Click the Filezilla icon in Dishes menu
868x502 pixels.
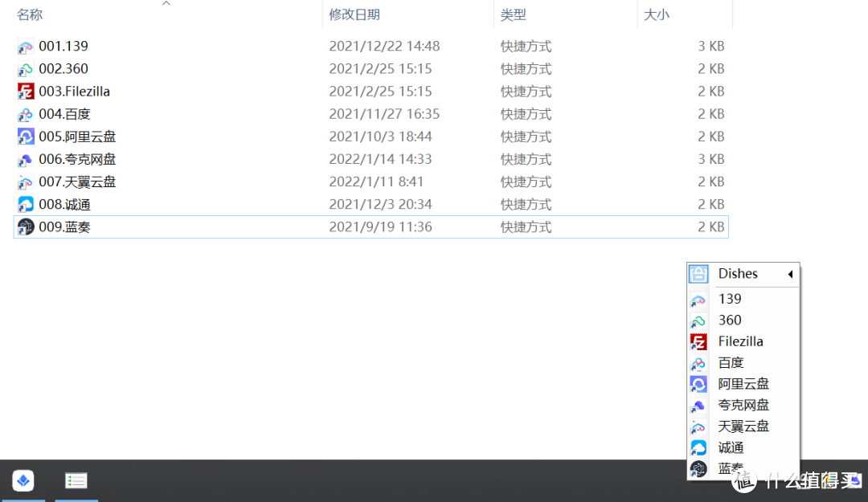point(698,342)
